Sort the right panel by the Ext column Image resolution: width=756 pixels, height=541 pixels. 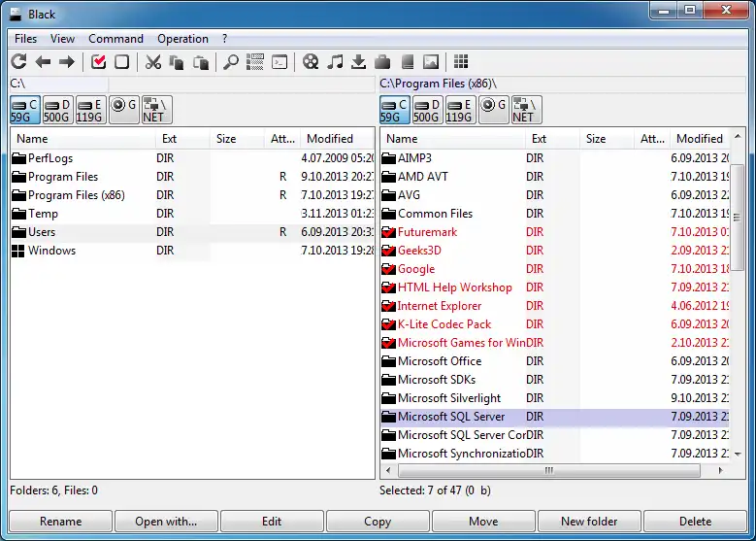click(x=552, y=139)
